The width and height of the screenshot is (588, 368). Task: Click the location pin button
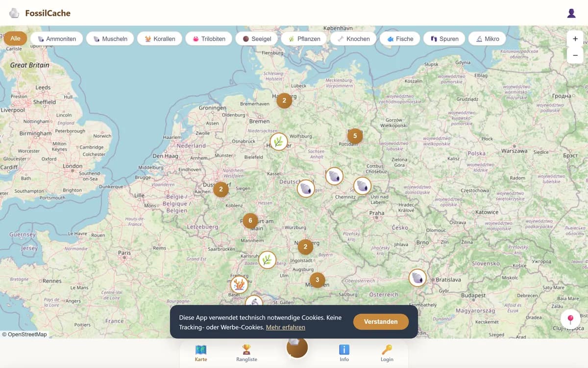570,319
